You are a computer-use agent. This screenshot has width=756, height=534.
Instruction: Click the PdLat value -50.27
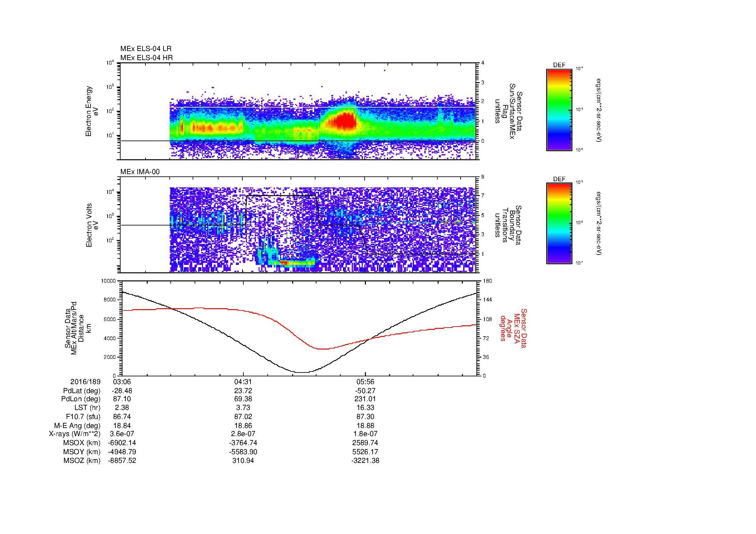tap(365, 391)
